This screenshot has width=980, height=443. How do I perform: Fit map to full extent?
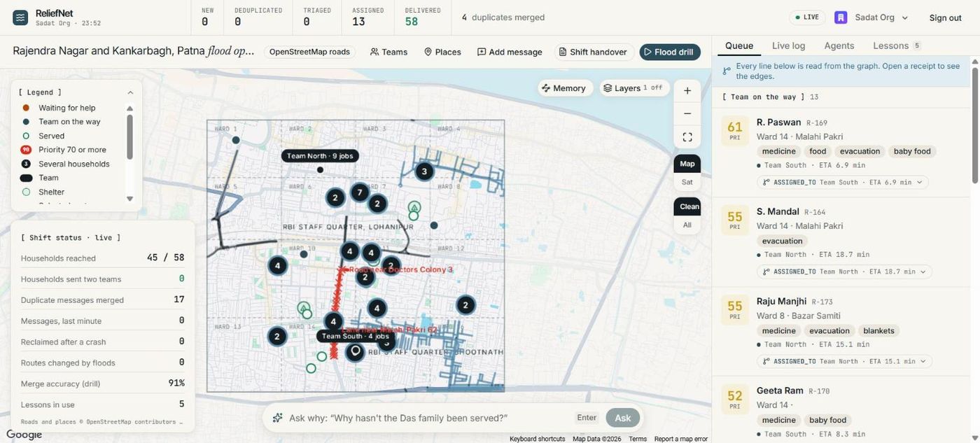click(687, 137)
